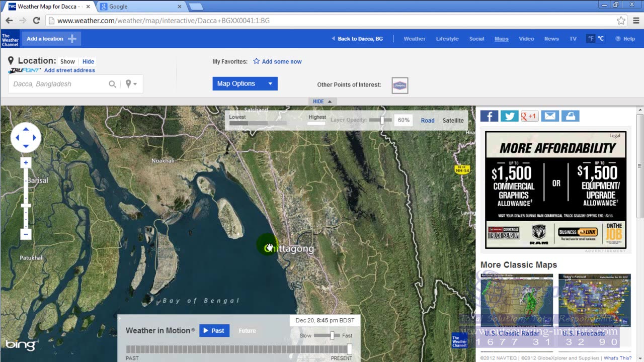The width and height of the screenshot is (644, 362).
Task: Click Add some now favorites link
Action: [x=282, y=62]
